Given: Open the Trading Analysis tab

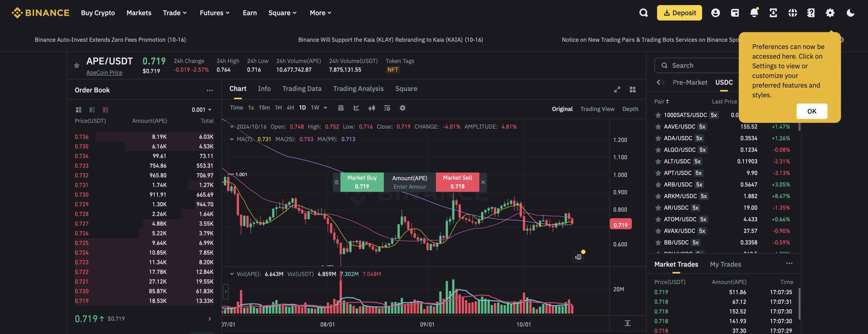Looking at the screenshot, I should click(x=358, y=89).
